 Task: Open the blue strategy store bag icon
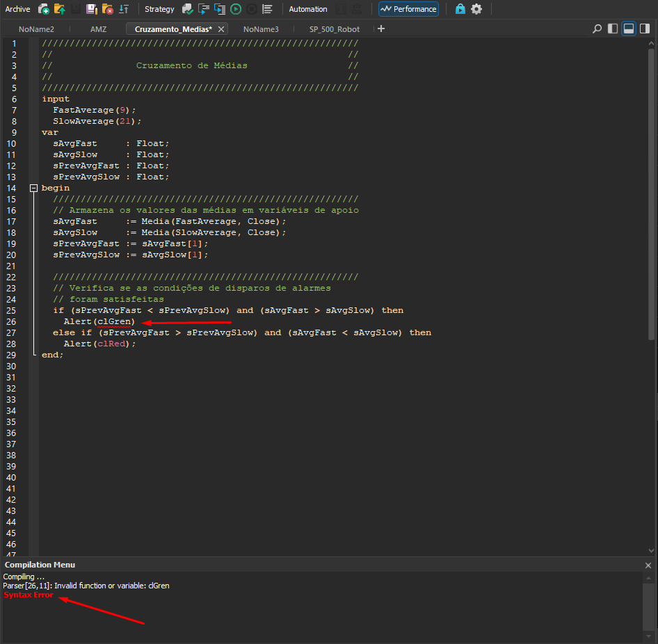coord(460,9)
